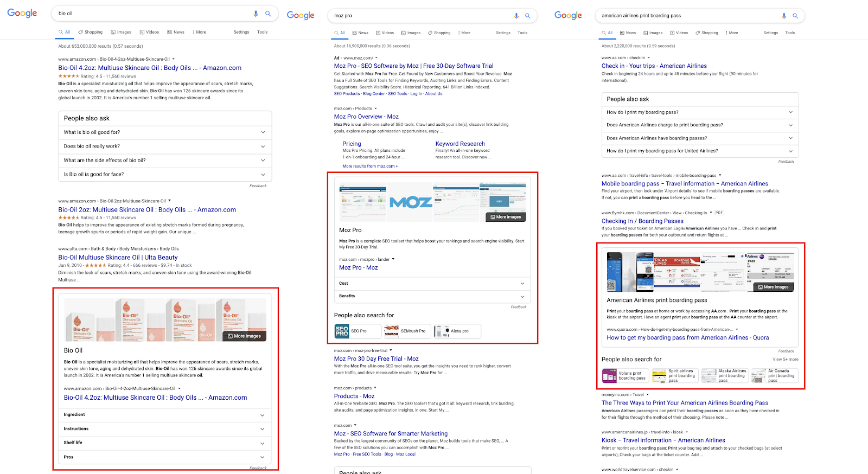Open the 'Bio-Oil 2oz: Multiuse Skincare Oil' Amazon link
Screen dimensions: 868x474
pos(147,210)
